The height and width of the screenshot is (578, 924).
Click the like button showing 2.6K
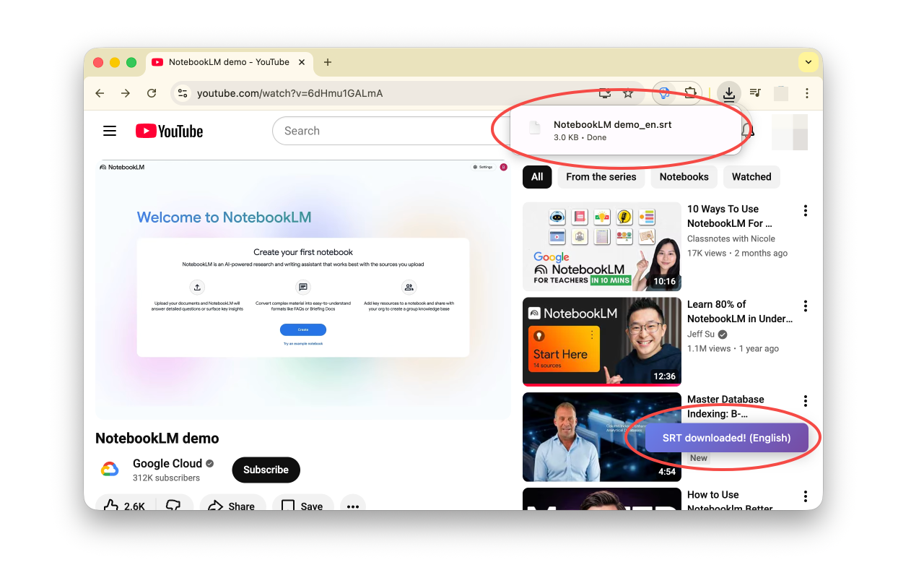click(x=124, y=505)
